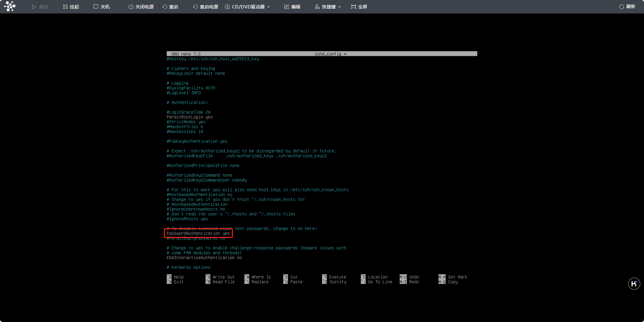Screen dimensions: 644x322
Task: Click the 编辑 edit button
Action: click(292, 7)
